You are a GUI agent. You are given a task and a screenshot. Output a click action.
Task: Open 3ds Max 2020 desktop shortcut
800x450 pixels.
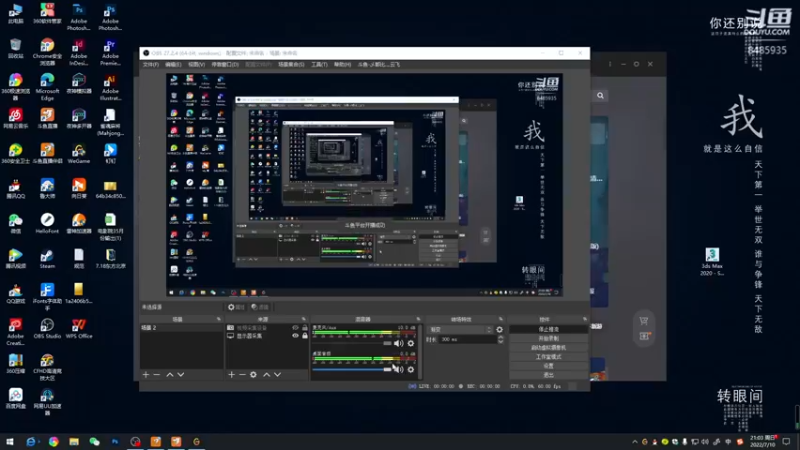(x=712, y=262)
